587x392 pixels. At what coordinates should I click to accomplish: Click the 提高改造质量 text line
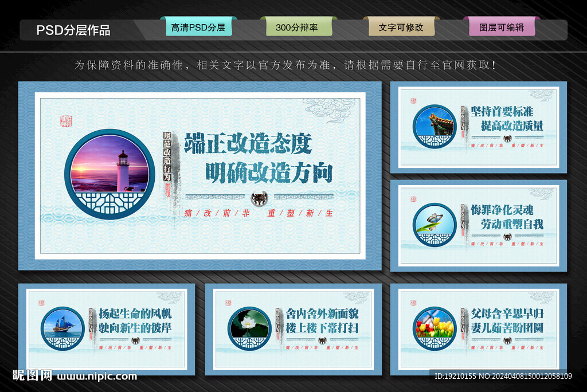click(512, 126)
